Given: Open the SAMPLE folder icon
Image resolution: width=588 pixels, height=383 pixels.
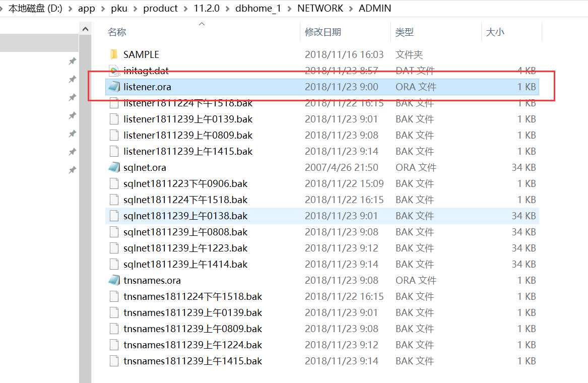Looking at the screenshot, I should coord(114,55).
